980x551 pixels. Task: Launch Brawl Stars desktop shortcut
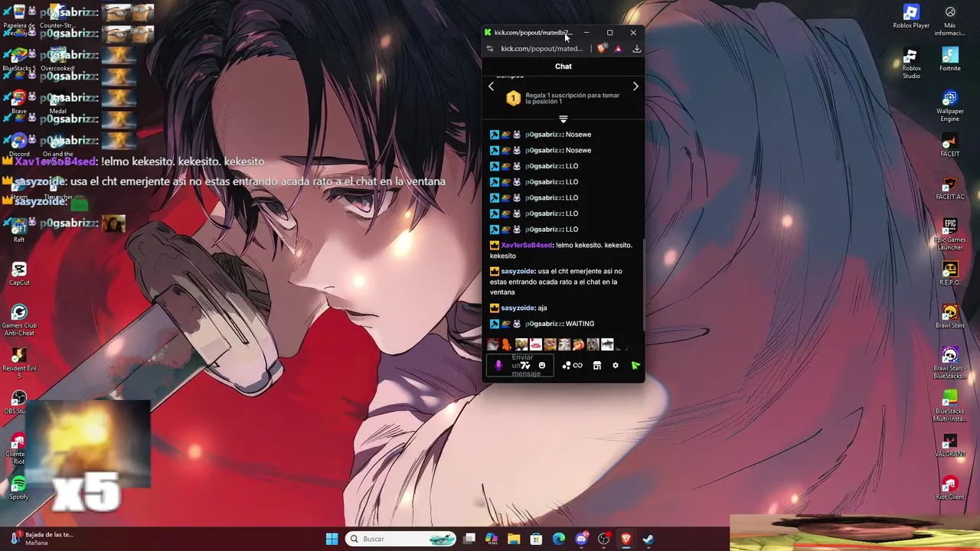[950, 317]
